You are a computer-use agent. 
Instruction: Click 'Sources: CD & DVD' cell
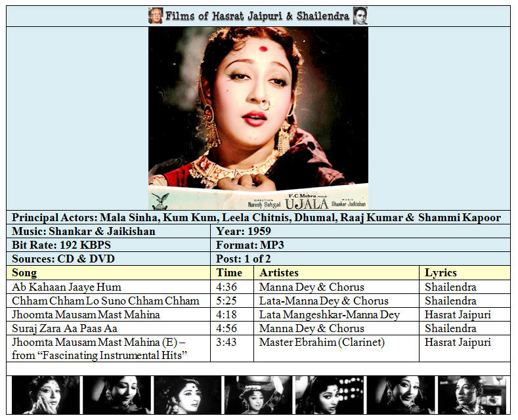[x=108, y=259]
